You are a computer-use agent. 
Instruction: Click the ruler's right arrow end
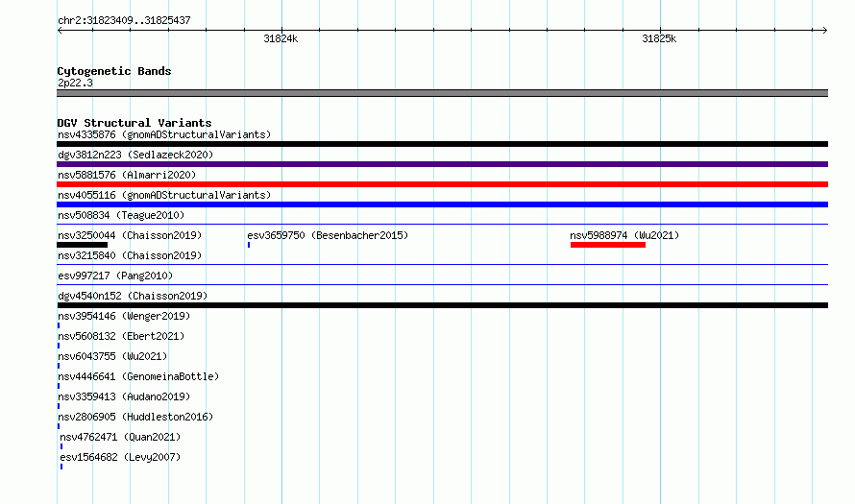pos(825,31)
